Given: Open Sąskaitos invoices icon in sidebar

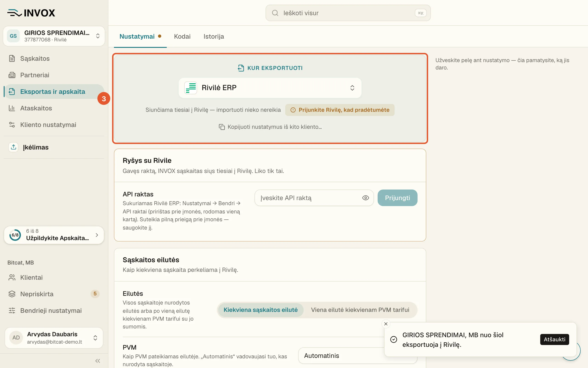Looking at the screenshot, I should tap(12, 58).
